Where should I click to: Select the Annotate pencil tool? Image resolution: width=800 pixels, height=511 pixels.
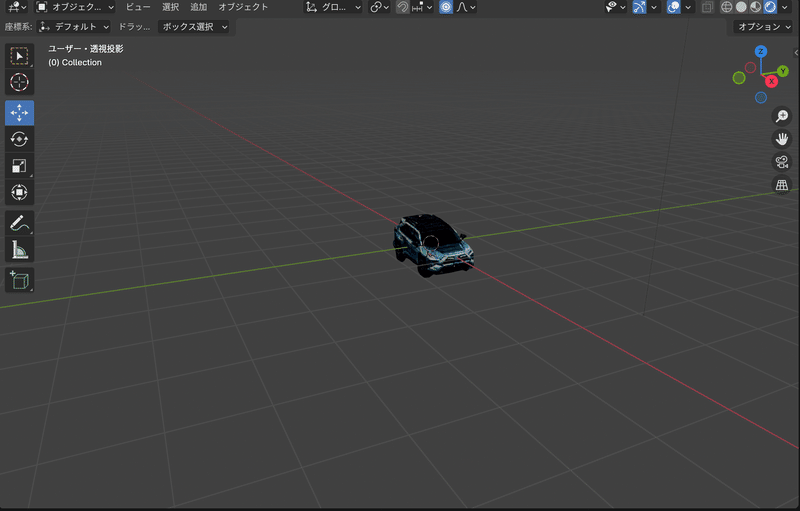pyautogui.click(x=19, y=223)
